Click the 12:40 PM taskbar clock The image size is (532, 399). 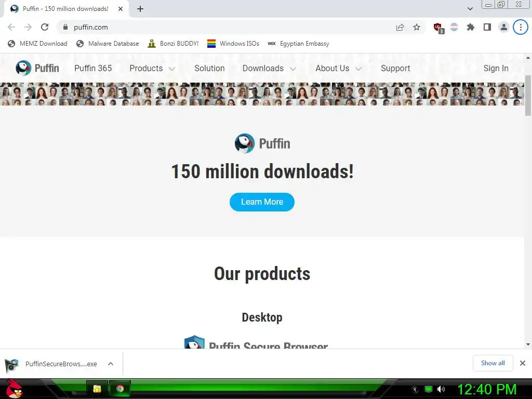pos(487,389)
